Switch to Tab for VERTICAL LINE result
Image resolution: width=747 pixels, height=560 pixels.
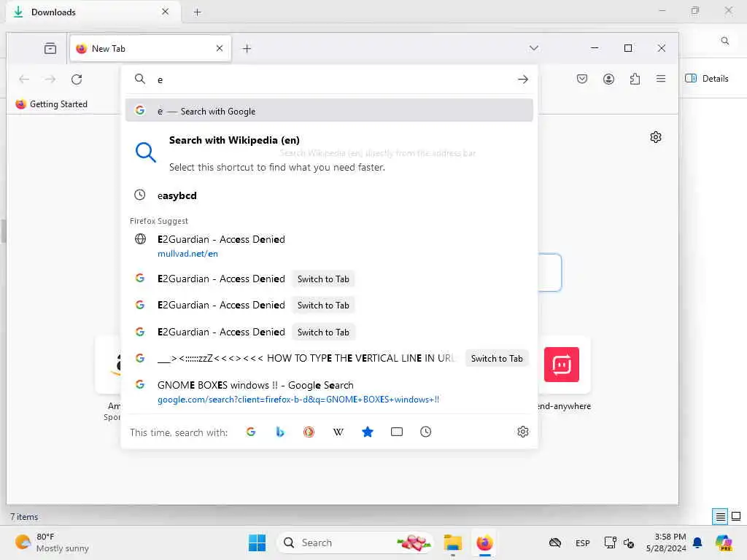click(496, 359)
